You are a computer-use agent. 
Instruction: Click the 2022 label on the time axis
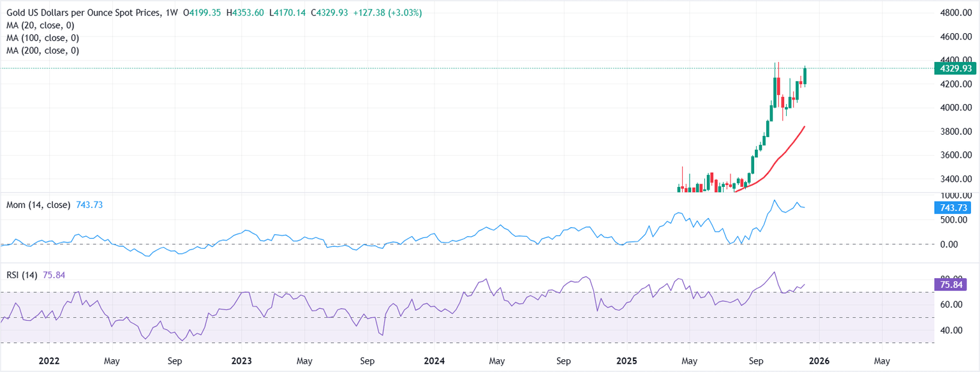[x=49, y=361]
